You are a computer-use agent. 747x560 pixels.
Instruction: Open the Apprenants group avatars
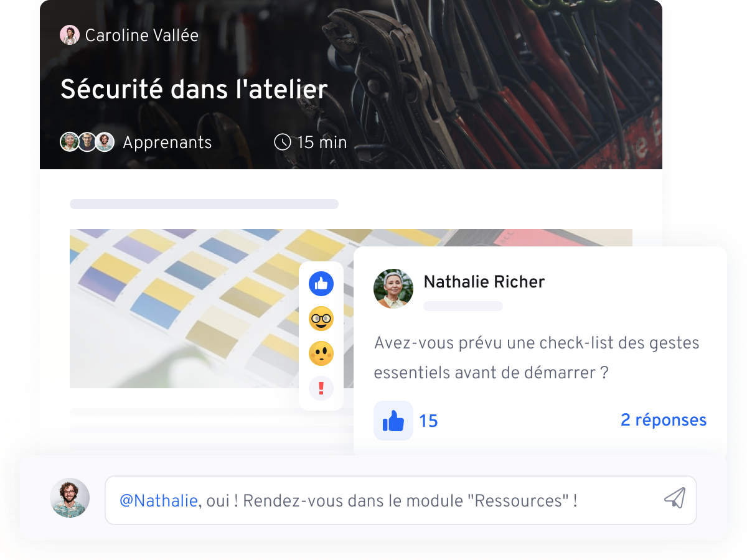pyautogui.click(x=87, y=142)
